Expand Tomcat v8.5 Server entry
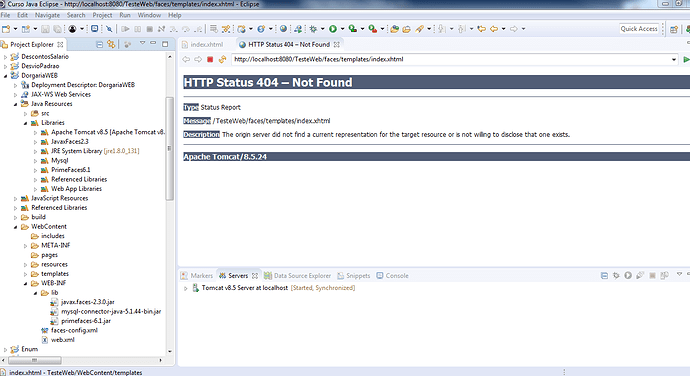Viewport: 690px width, 376px height. 186,288
